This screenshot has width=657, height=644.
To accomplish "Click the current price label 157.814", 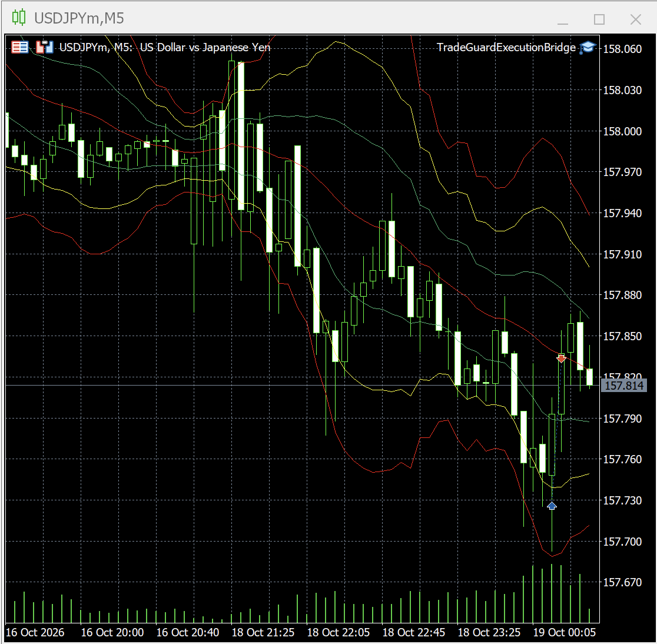I will tap(624, 386).
